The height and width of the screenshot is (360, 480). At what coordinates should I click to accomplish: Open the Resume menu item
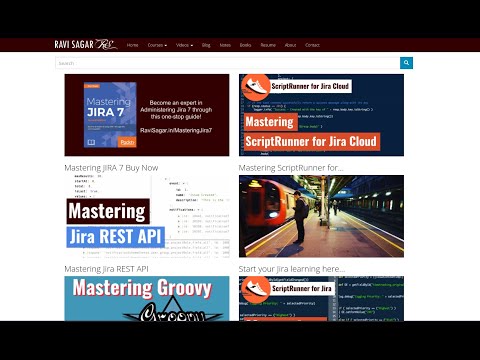268,45
